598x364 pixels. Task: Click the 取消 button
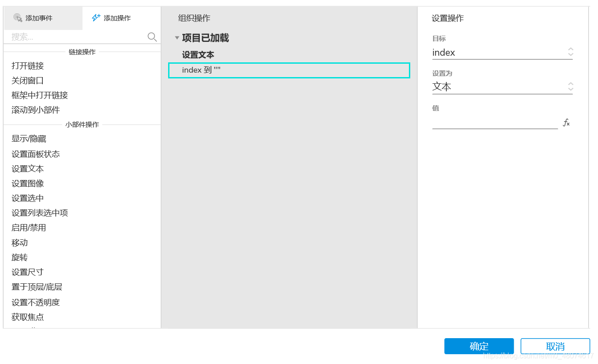(x=555, y=346)
